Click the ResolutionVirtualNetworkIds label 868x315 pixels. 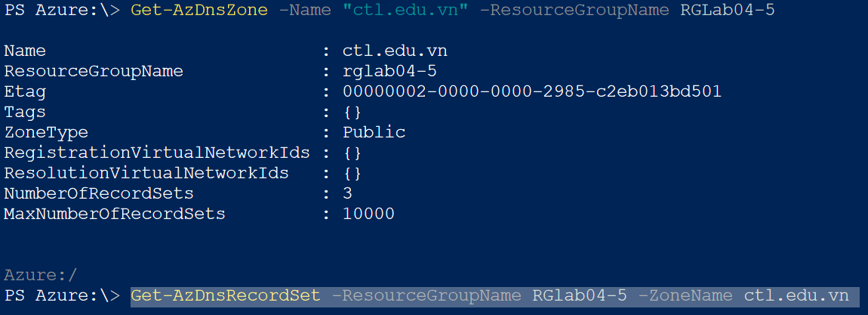[x=146, y=173]
